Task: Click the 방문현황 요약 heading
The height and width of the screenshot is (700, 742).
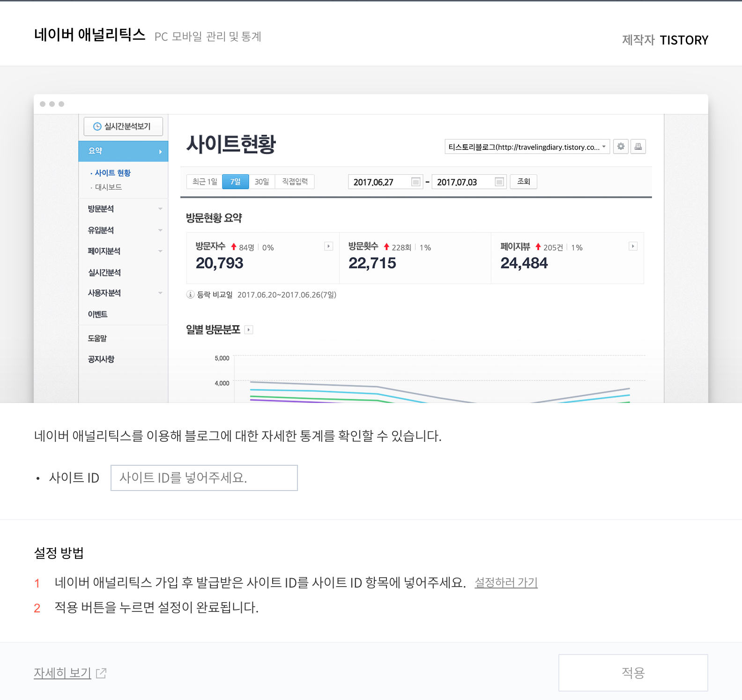Action: (x=214, y=218)
